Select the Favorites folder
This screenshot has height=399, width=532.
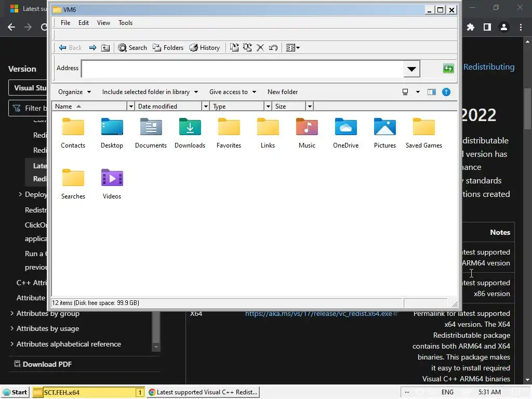coord(229,134)
